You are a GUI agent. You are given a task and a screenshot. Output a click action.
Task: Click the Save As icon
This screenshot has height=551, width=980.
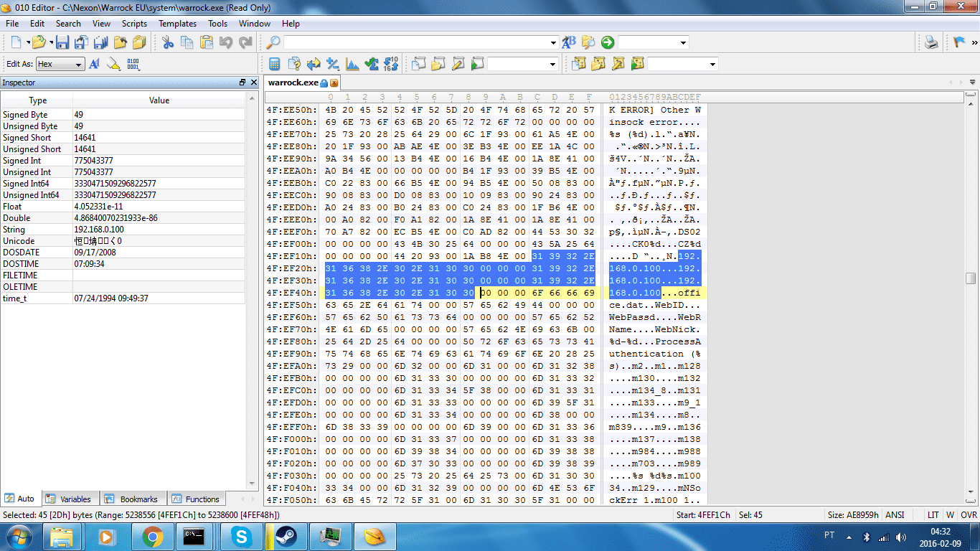click(81, 42)
